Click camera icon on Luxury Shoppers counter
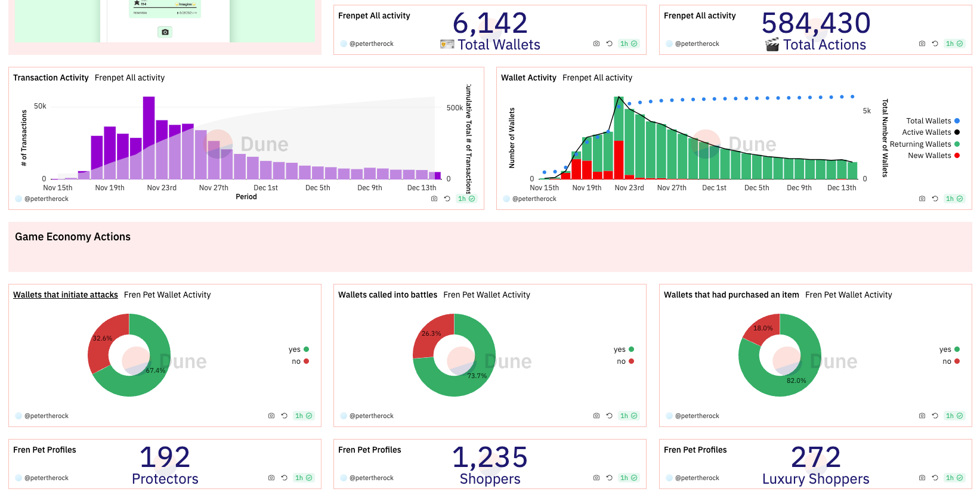The height and width of the screenshot is (498, 980). 922,478
